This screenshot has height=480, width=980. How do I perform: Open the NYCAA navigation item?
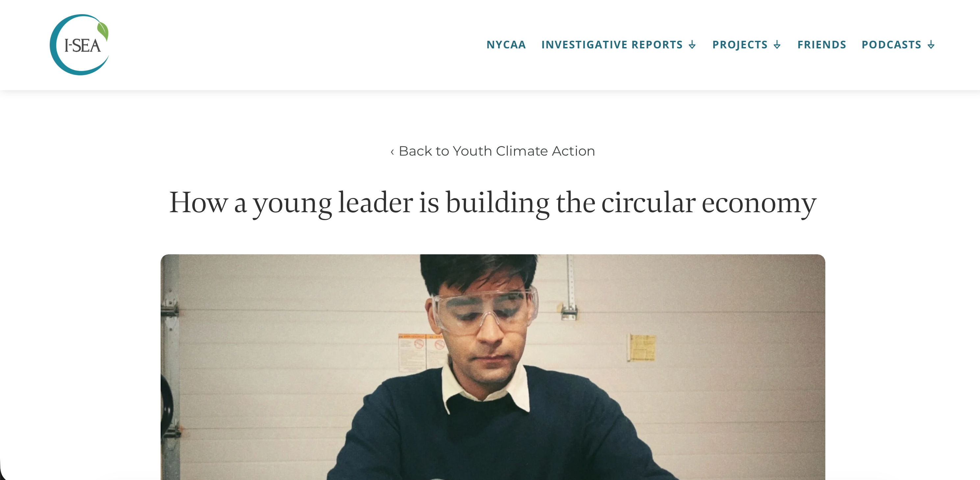pos(506,45)
